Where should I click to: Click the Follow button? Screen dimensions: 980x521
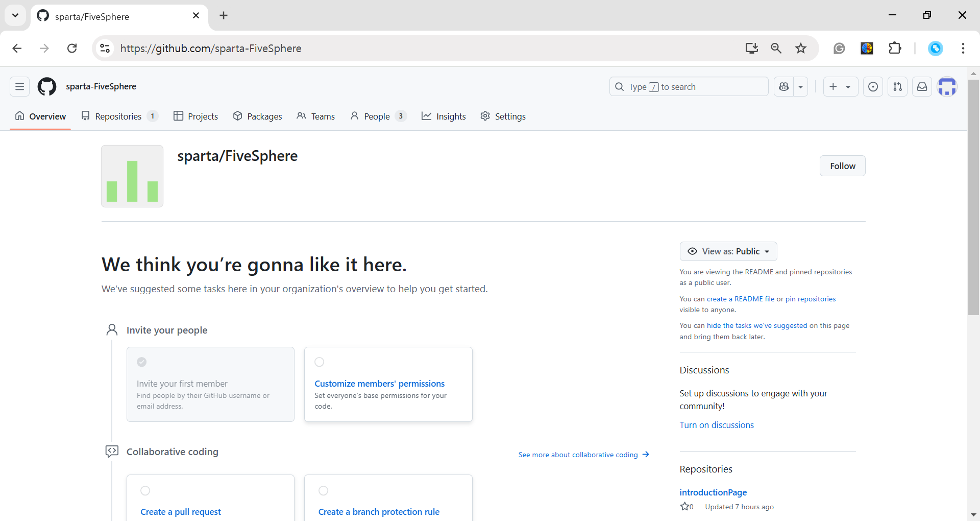point(843,166)
